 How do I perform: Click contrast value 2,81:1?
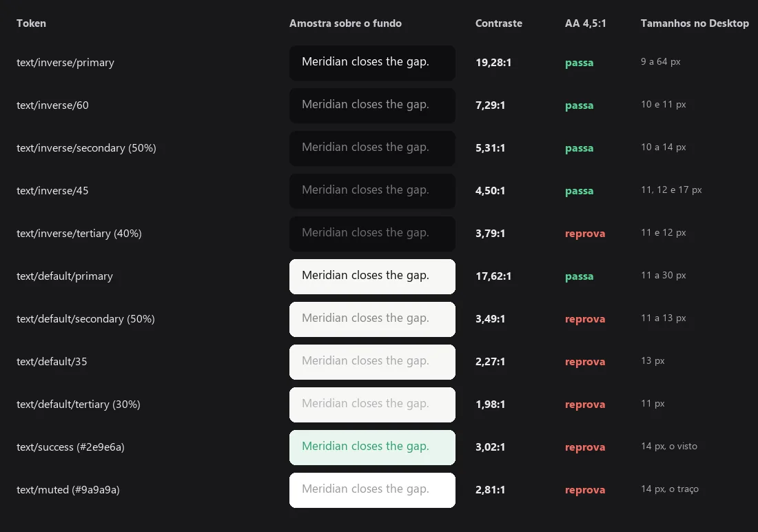[x=490, y=490]
